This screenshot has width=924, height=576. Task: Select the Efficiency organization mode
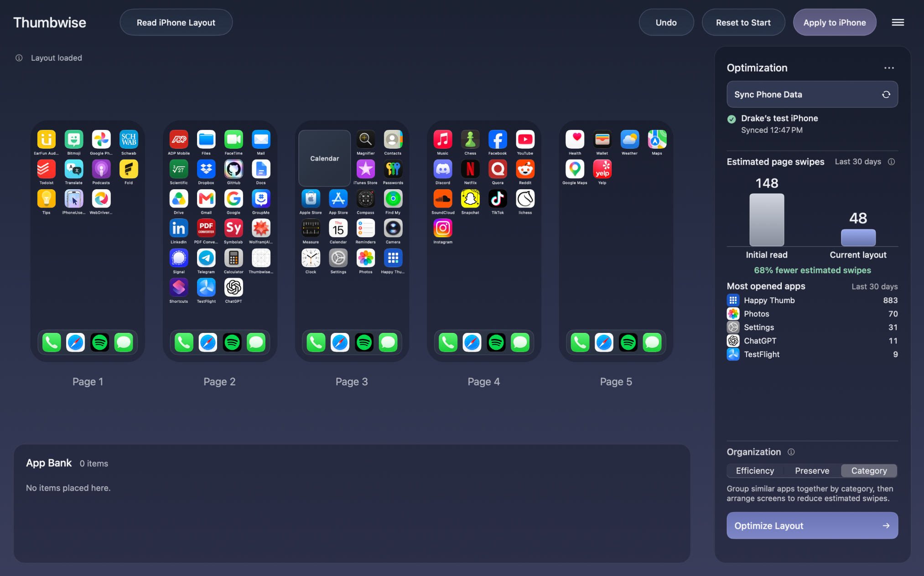pyautogui.click(x=755, y=471)
